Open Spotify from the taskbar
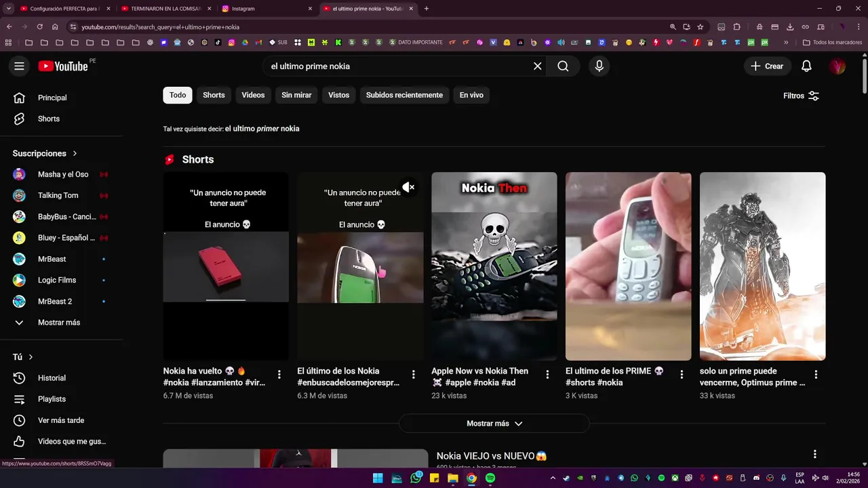 click(x=490, y=478)
